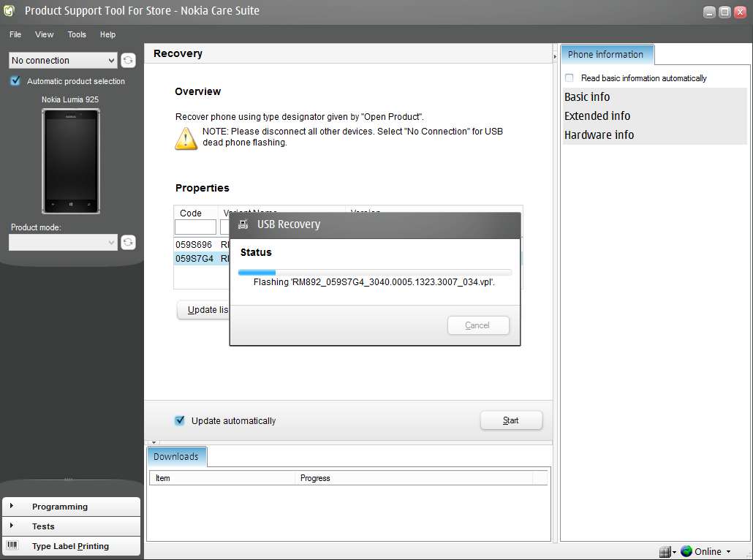Select the 059S696 row
The width and height of the screenshot is (753, 560).
tap(202, 245)
